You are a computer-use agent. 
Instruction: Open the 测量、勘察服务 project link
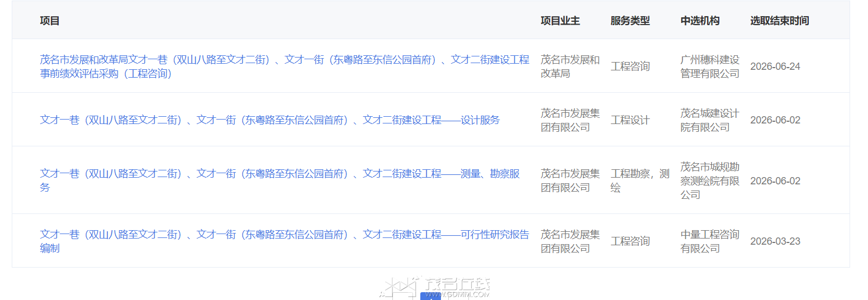[280, 180]
